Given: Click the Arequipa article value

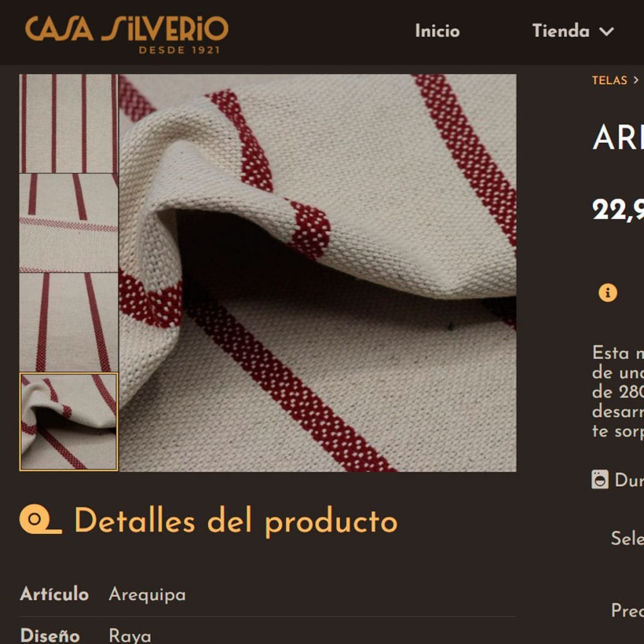Looking at the screenshot, I should (147, 595).
